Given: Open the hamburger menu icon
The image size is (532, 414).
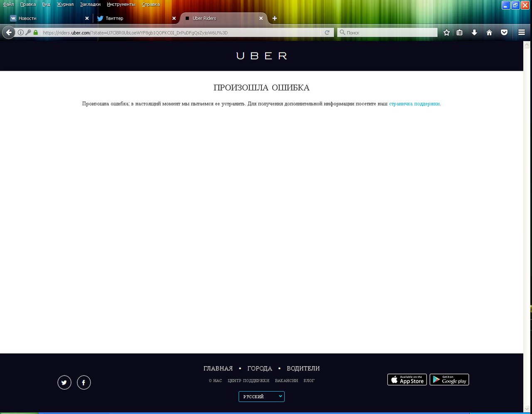Looking at the screenshot, I should pos(522,32).
